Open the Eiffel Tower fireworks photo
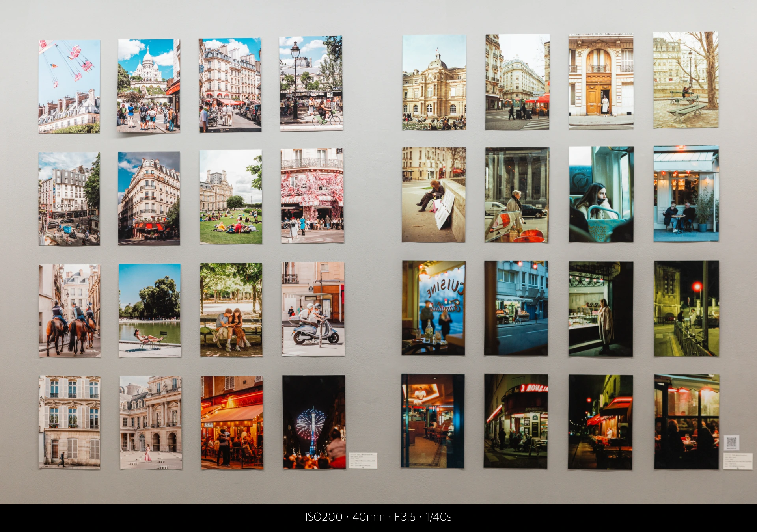The width and height of the screenshot is (757, 532). click(x=314, y=422)
